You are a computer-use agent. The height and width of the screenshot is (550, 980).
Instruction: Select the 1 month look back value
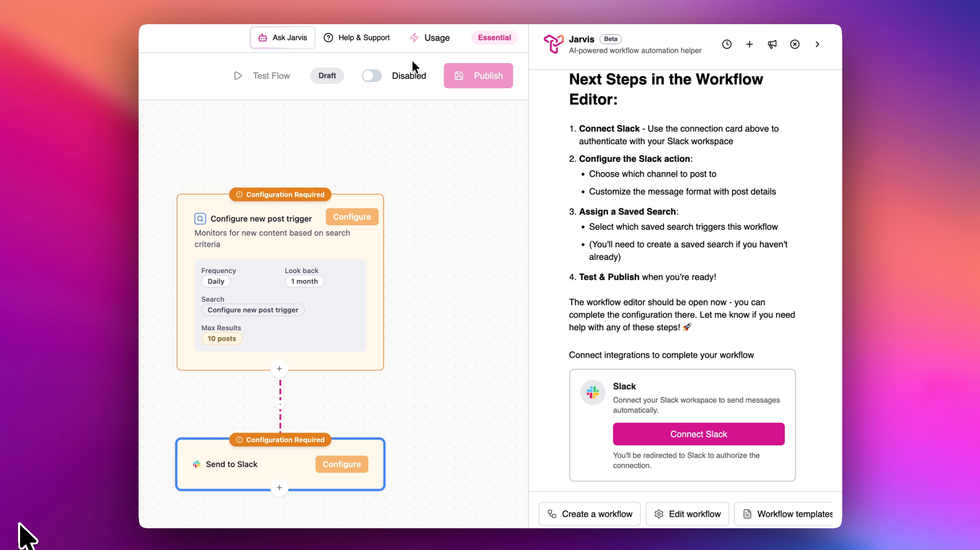click(304, 282)
